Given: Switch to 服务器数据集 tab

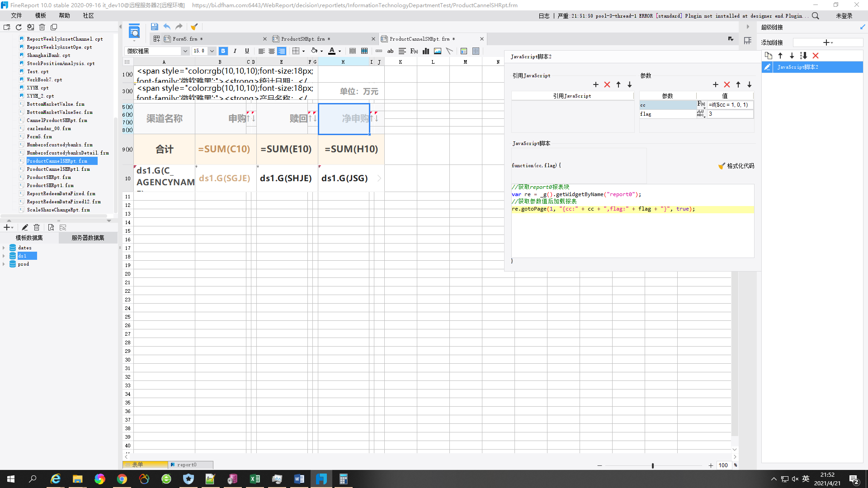Looking at the screenshot, I should tap(88, 238).
